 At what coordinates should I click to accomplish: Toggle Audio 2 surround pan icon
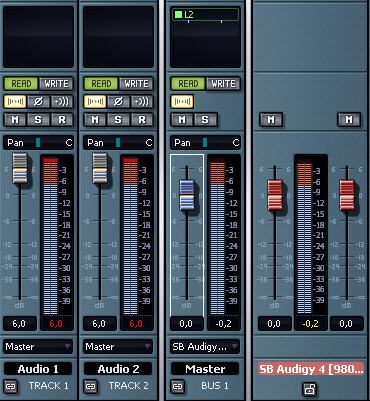95,101
